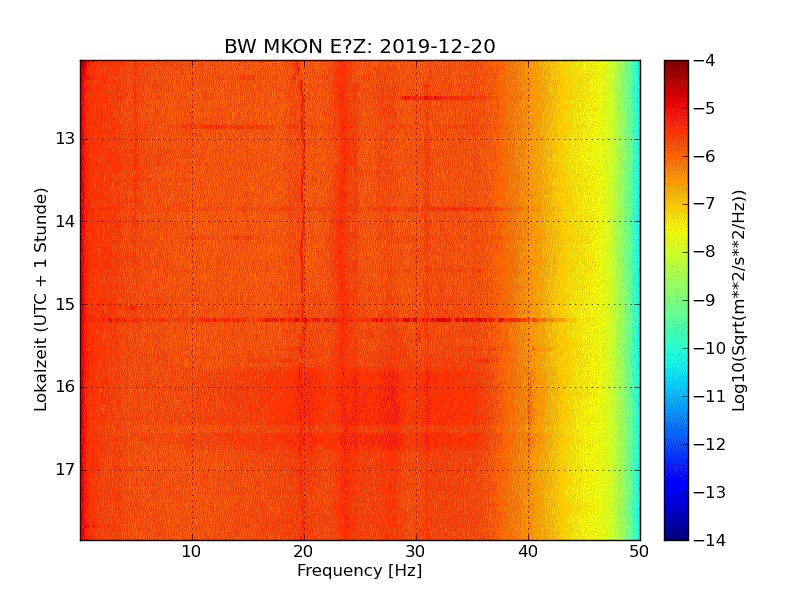Click the colorbar tick label '−13'
Screen dimensions: 800x600
[x=709, y=492]
